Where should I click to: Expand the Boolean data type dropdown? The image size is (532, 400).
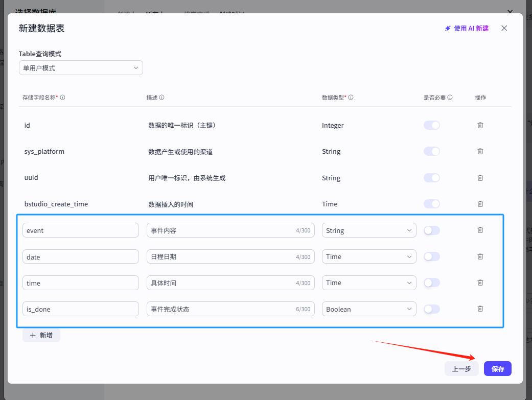(368, 309)
